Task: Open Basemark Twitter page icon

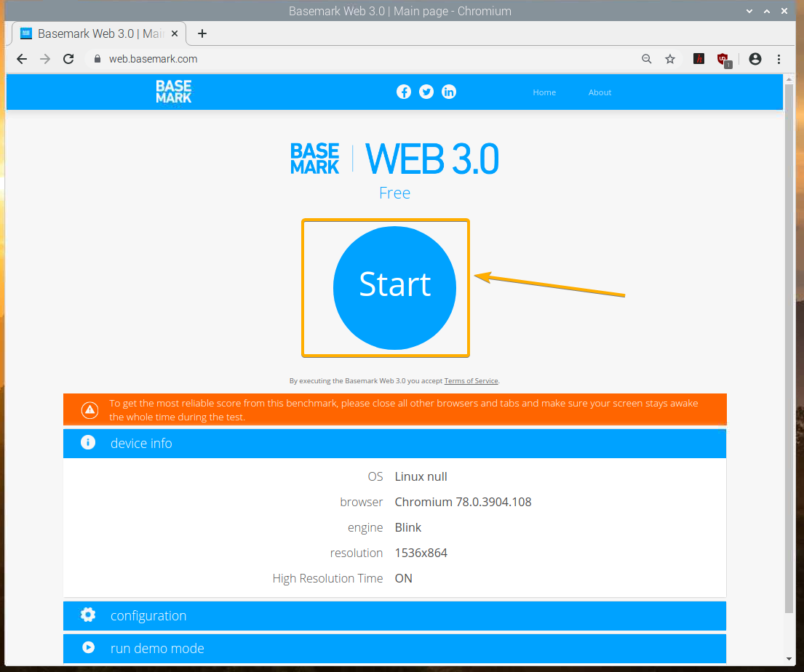Action: click(x=426, y=92)
